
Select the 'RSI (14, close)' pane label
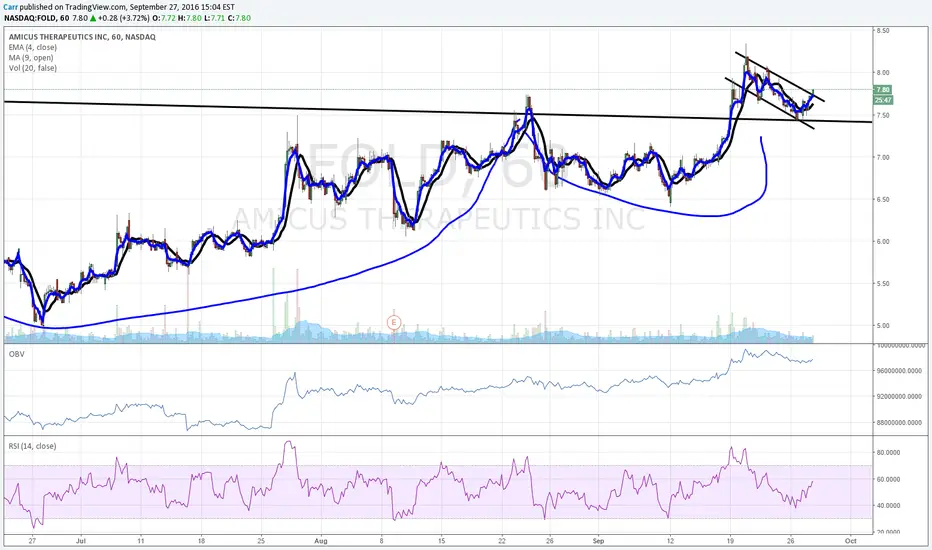(32, 446)
